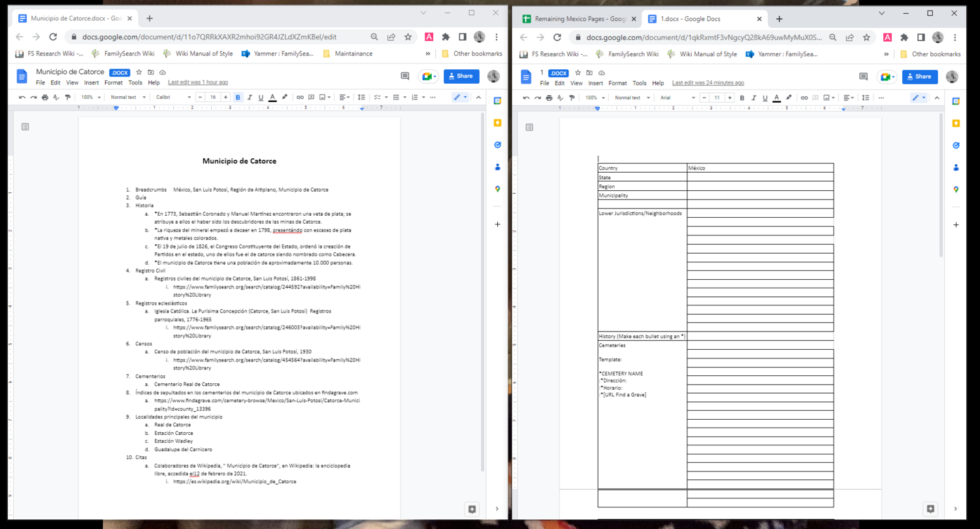The width and height of the screenshot is (980, 529).
Task: Open the Insert image menu icon
Action: [x=323, y=97]
